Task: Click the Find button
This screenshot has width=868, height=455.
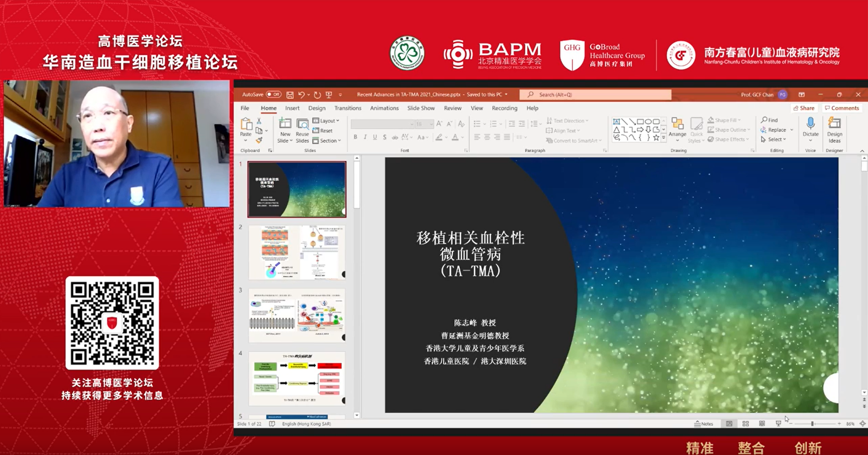Action: 769,120
